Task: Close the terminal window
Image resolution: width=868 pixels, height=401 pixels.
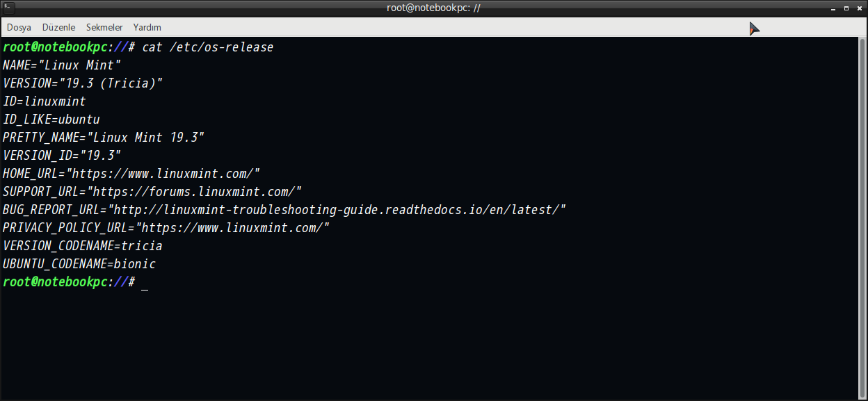Action: 860,8
